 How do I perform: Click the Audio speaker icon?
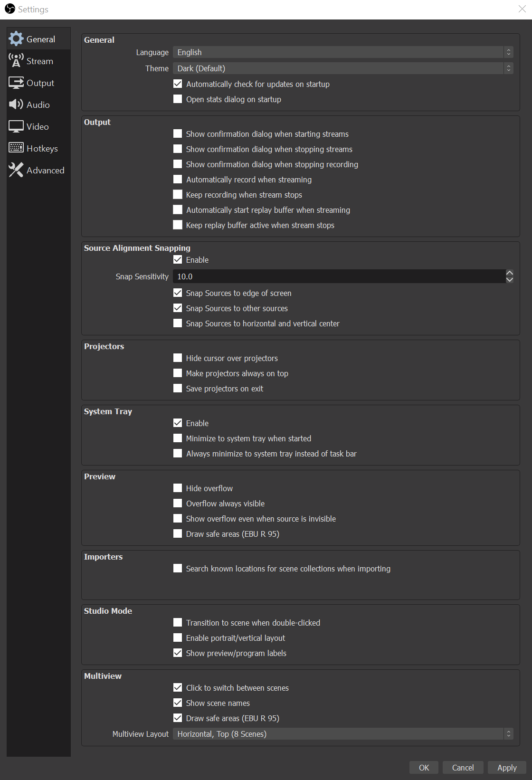(x=16, y=105)
